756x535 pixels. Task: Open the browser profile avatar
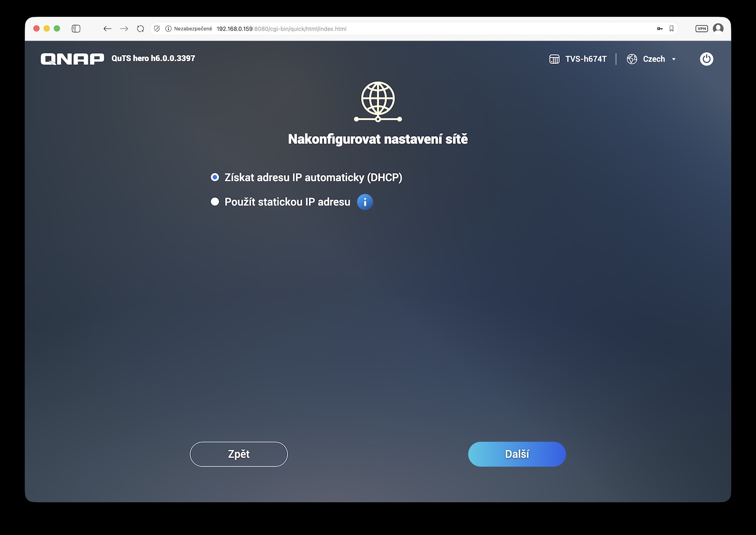click(x=718, y=28)
